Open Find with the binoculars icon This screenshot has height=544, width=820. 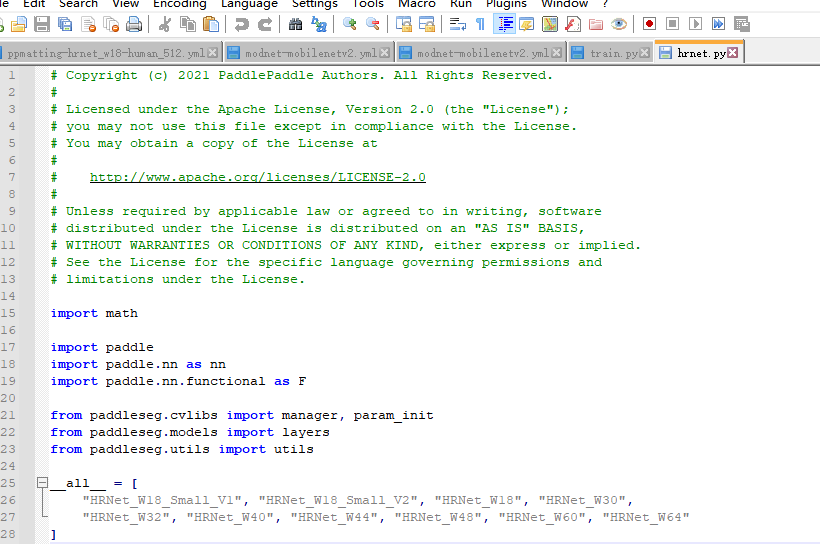click(x=295, y=24)
